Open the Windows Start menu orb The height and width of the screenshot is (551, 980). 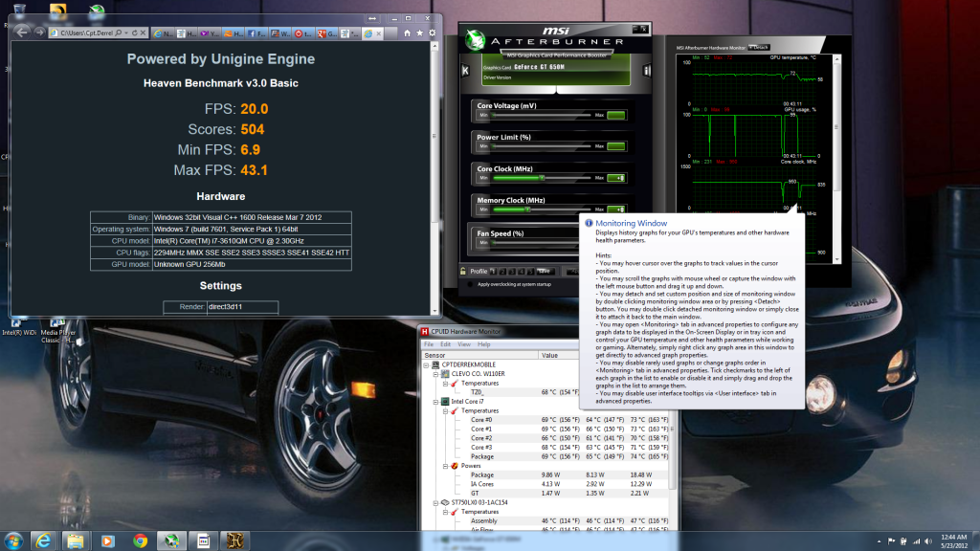tap(13, 540)
